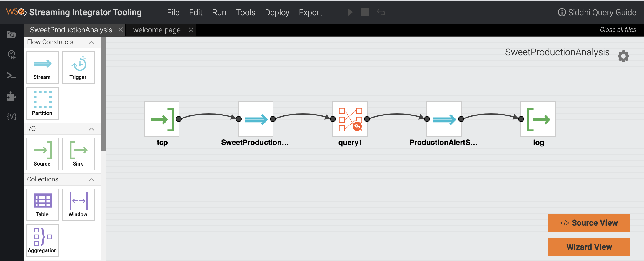This screenshot has width=644, height=261.
Task: Open the Siddhi Query Guide
Action: pos(597,12)
